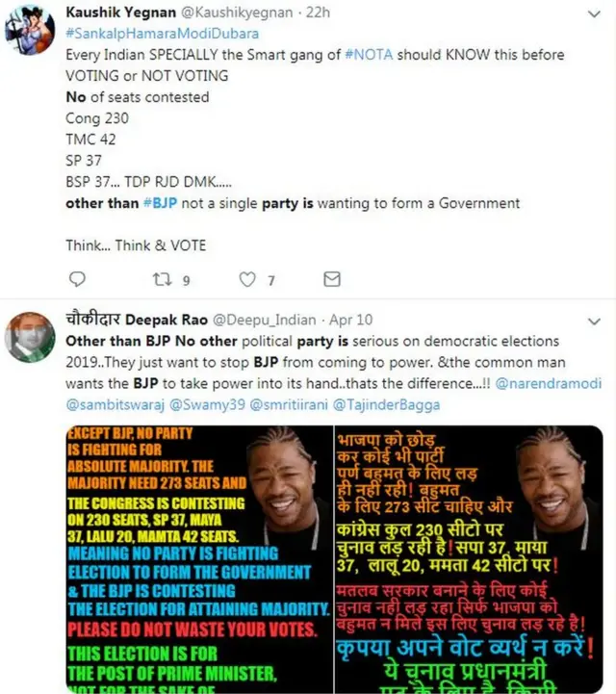Open the #NOTA hashtag link
This screenshot has height=694, width=616.
click(x=369, y=55)
